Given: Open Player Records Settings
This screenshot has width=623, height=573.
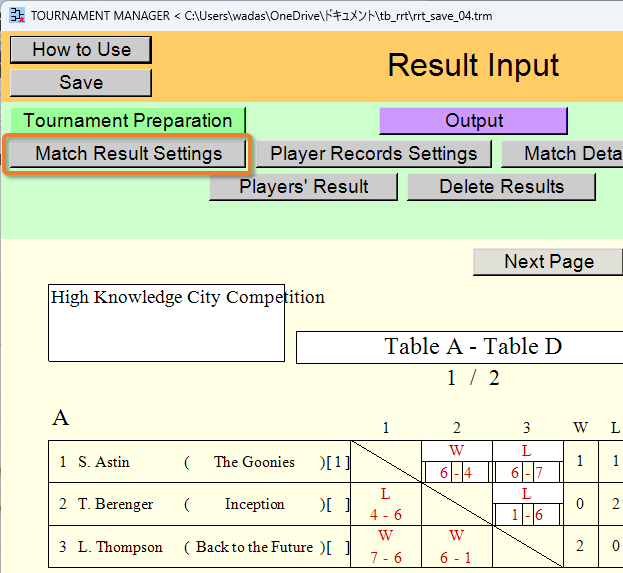Looking at the screenshot, I should point(374,154).
